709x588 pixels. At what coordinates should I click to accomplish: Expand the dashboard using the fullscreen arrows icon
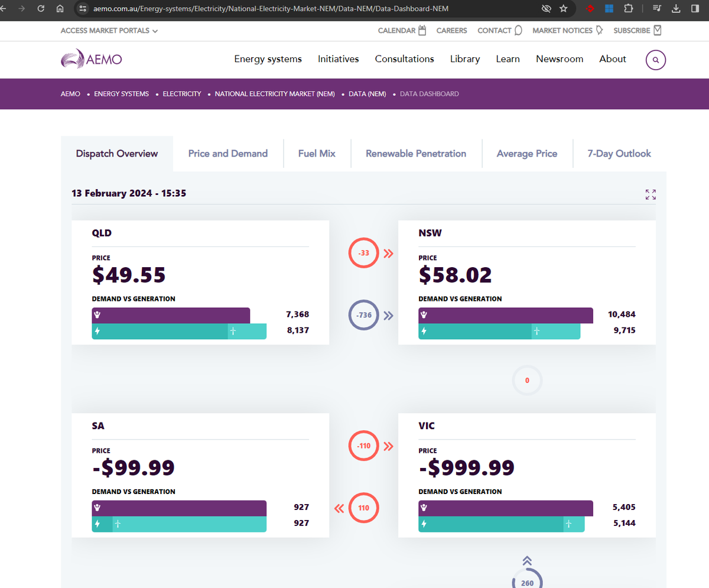tap(651, 194)
